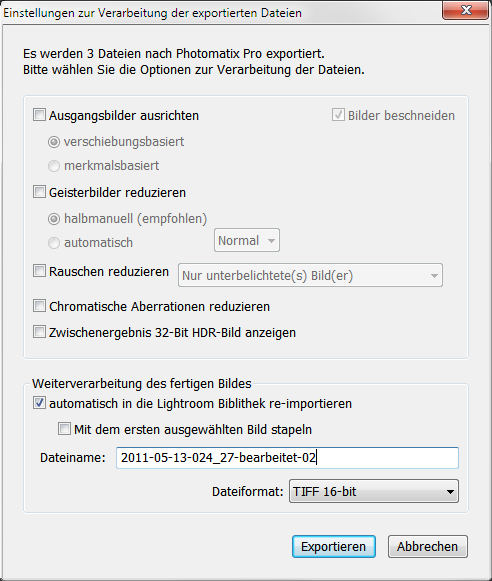Choose automatisch radio button

54,243
